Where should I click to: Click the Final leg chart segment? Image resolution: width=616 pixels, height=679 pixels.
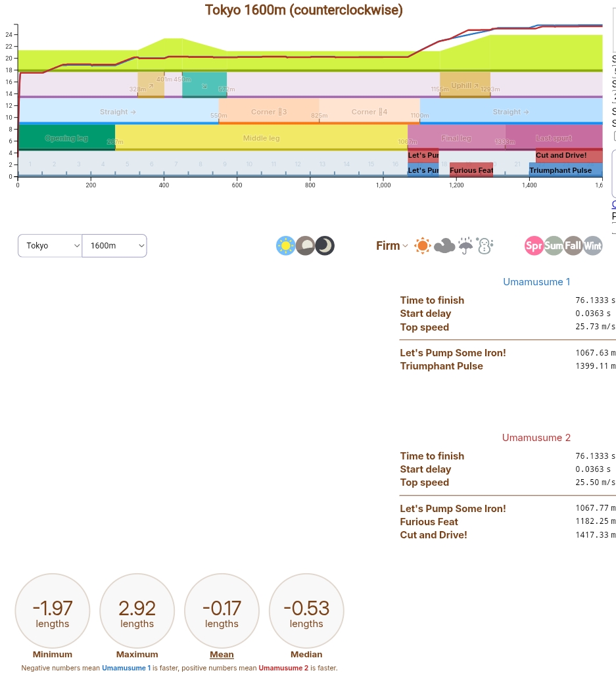(456, 137)
